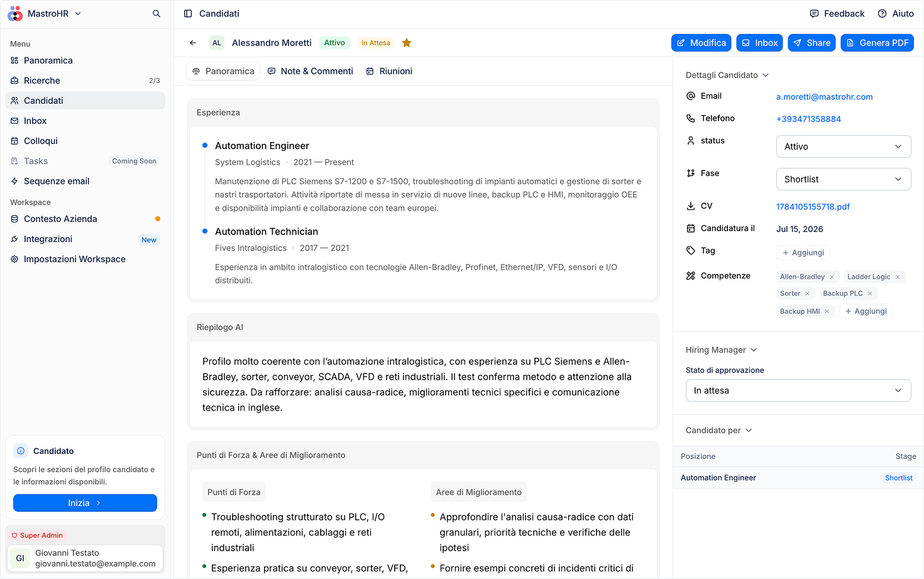Open Integrazioni in the sidebar
Image resolution: width=924 pixels, height=579 pixels.
coord(85,239)
